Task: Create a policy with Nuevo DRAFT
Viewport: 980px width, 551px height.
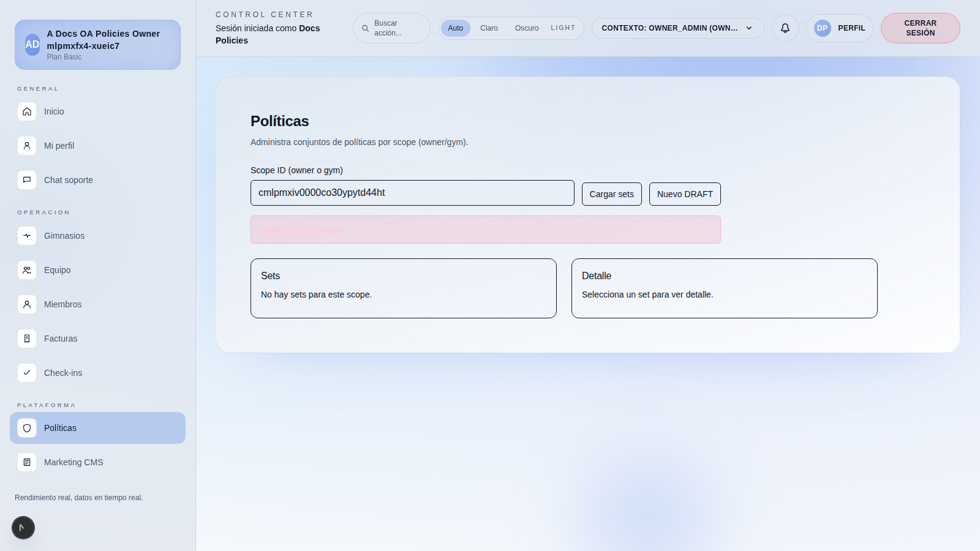Action: (x=684, y=193)
